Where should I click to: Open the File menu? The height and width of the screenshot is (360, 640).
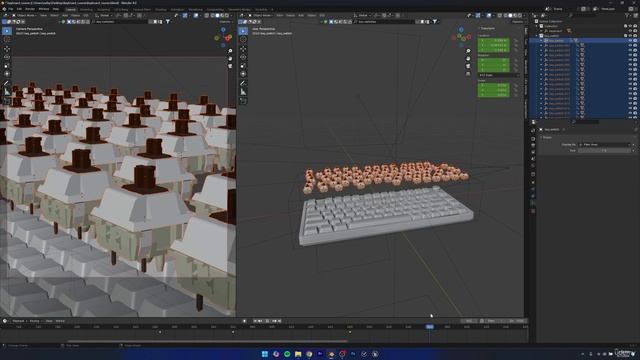pos(11,9)
